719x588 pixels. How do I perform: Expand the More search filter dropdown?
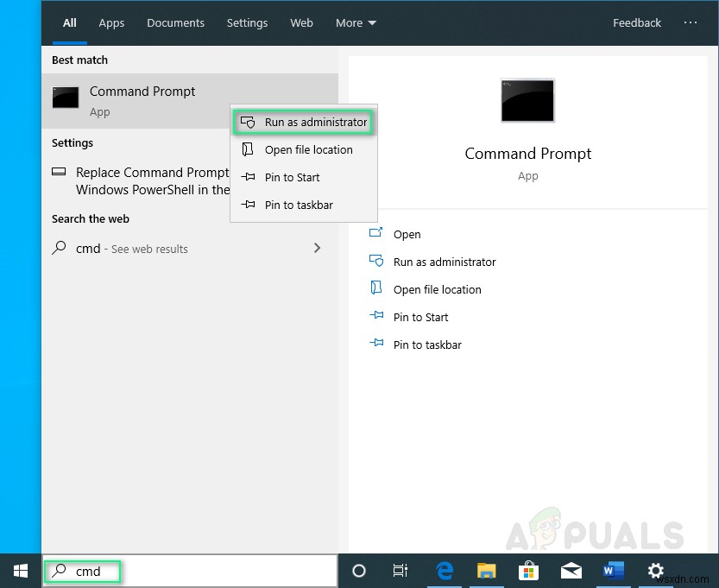355,22
